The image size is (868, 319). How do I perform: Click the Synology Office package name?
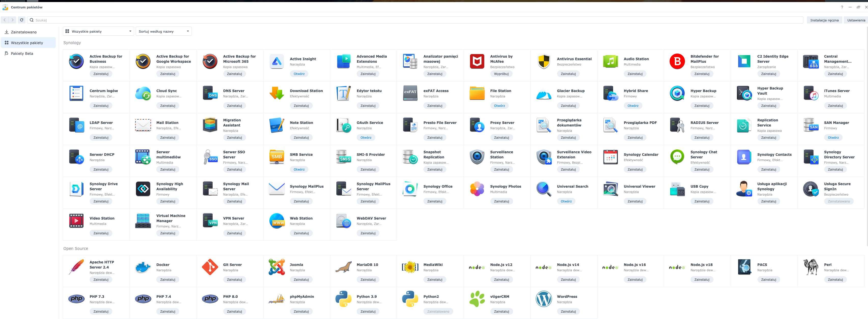click(438, 186)
